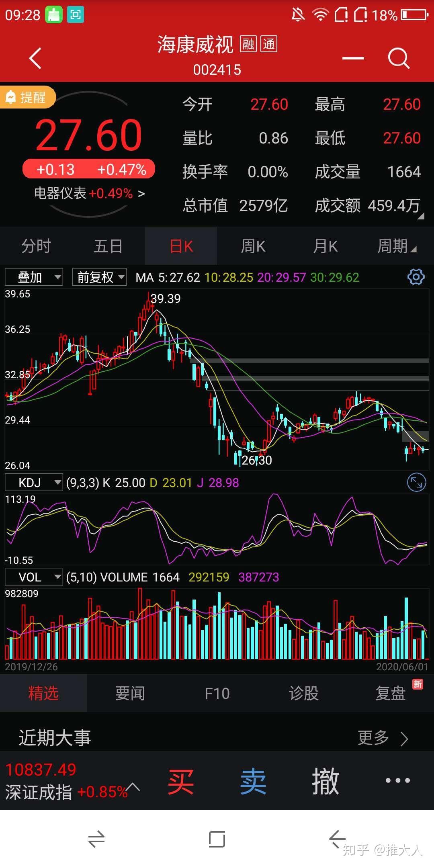
Task: Open the VOL indicator dropdown
Action: [x=34, y=577]
